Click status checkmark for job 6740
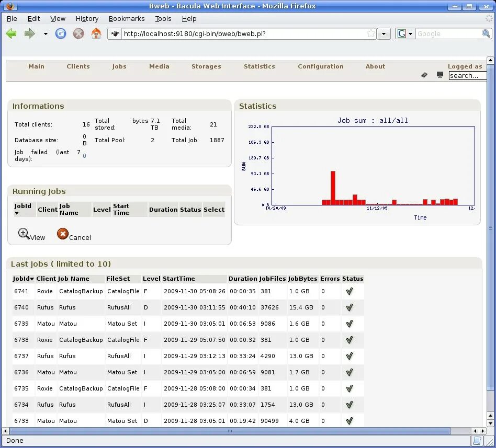The width and height of the screenshot is (496, 448). [349, 307]
